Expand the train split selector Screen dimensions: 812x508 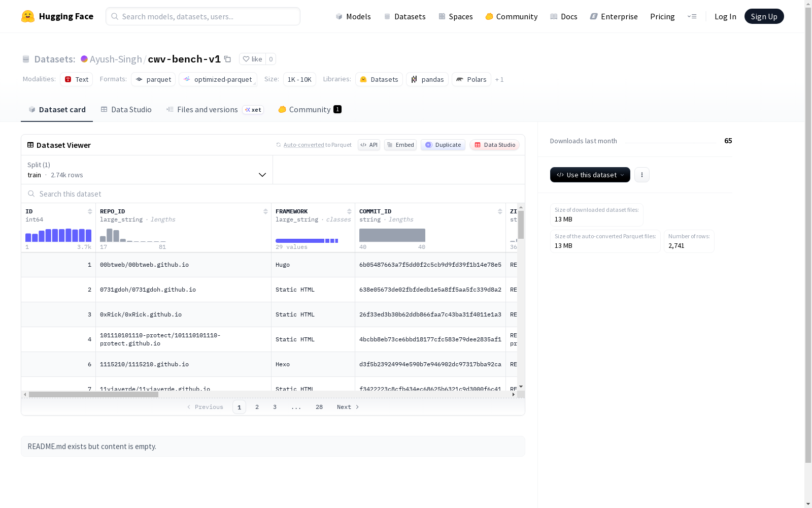(x=147, y=170)
